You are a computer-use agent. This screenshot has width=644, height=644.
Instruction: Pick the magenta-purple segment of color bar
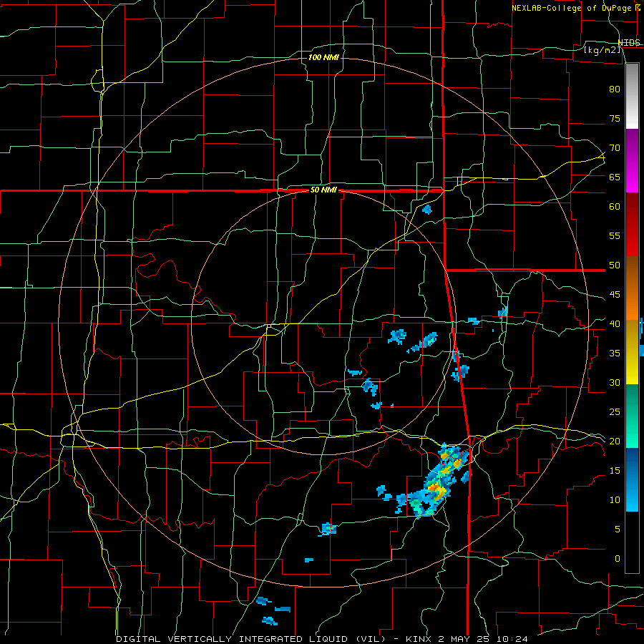[632, 161]
